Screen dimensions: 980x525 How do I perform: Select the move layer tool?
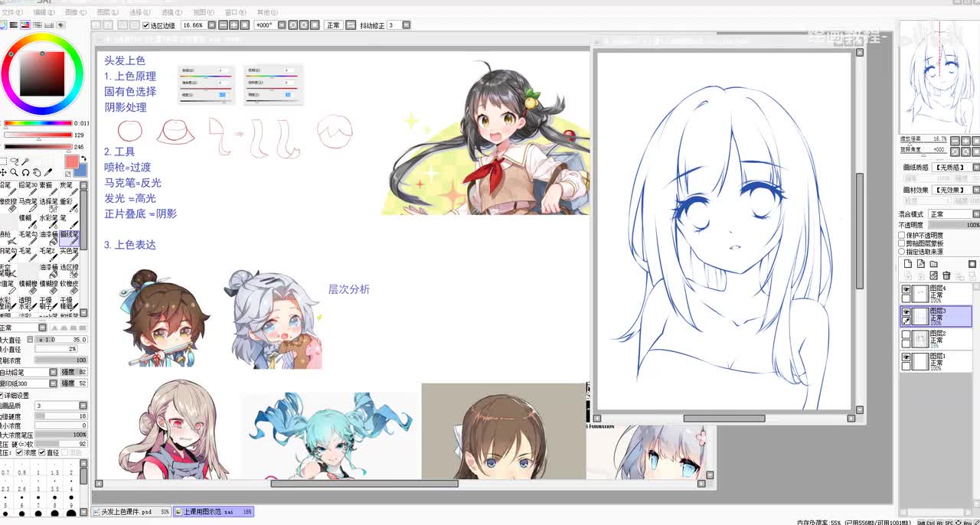(x=4, y=172)
